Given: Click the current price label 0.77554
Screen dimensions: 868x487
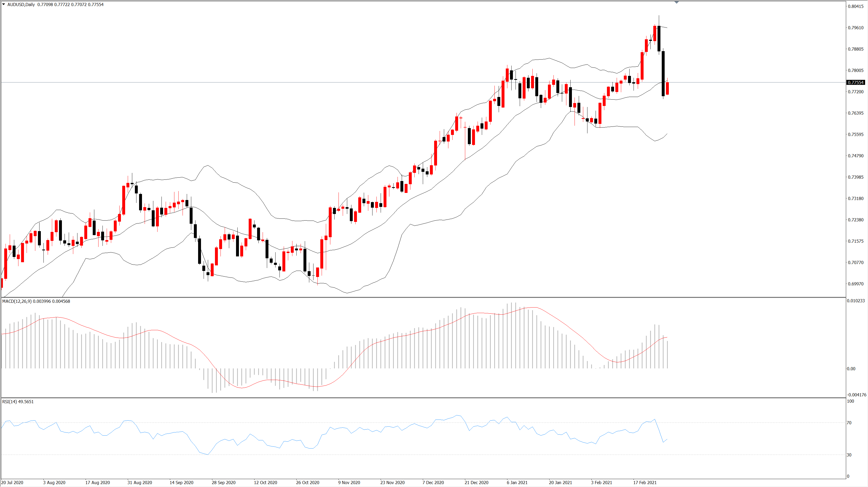Looking at the screenshot, I should click(x=856, y=82).
